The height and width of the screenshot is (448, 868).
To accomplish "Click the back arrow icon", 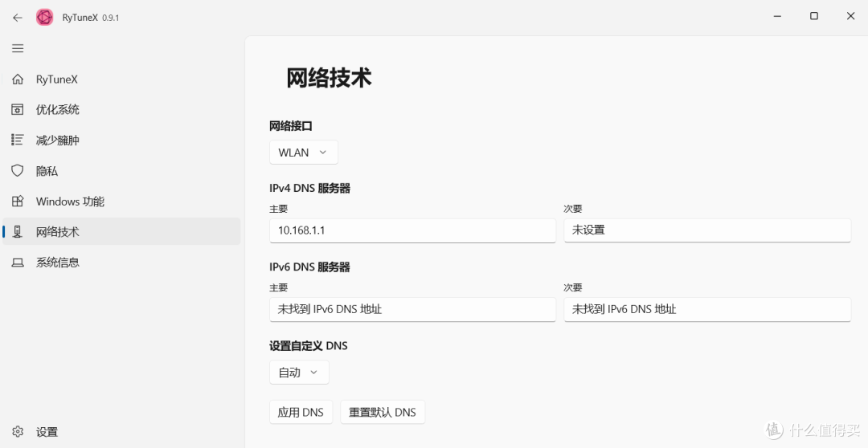I will pyautogui.click(x=18, y=17).
